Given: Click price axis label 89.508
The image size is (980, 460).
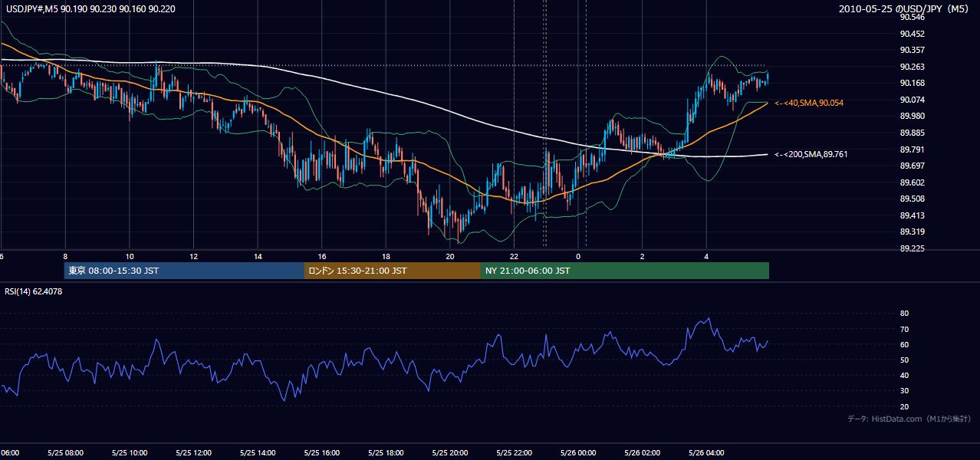Looking at the screenshot, I should [x=912, y=199].
